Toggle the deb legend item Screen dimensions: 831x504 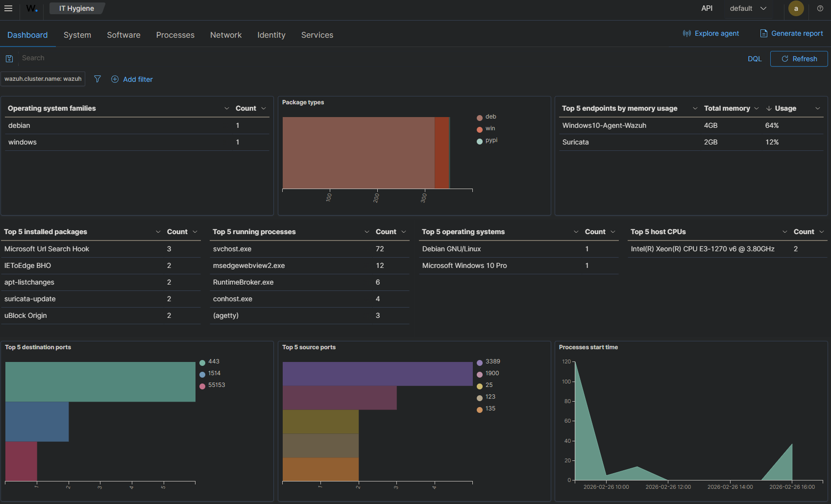pos(490,117)
